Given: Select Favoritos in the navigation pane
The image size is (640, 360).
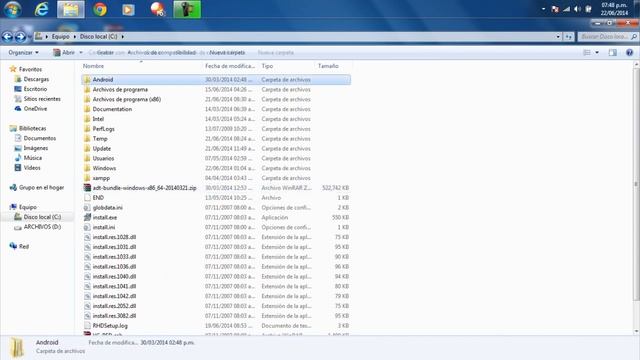Looking at the screenshot, I should coord(30,69).
